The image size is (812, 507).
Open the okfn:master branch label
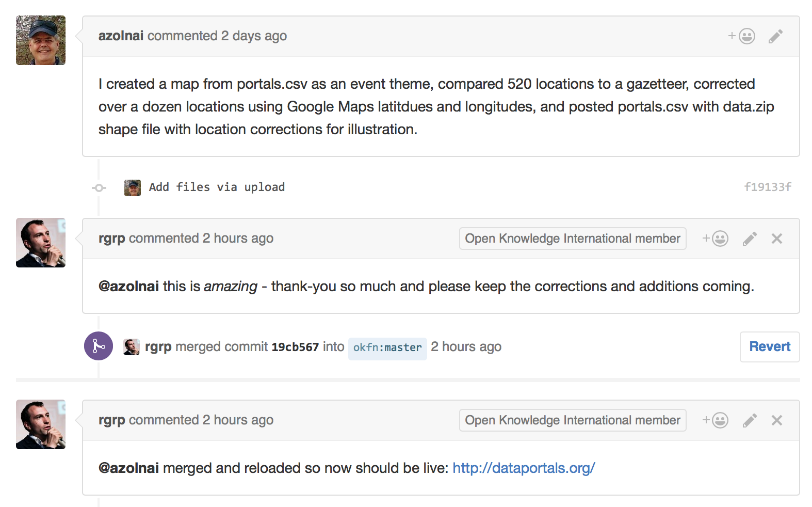click(387, 348)
